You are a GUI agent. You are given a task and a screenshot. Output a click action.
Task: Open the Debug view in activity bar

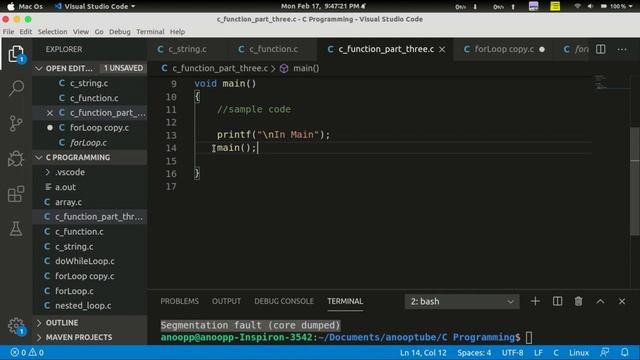pyautogui.click(x=16, y=158)
